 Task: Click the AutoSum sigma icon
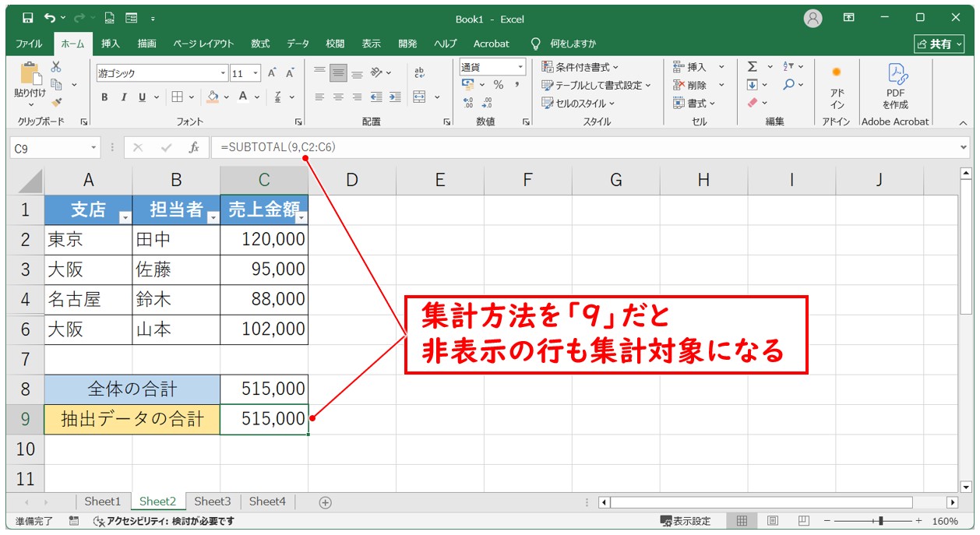pyautogui.click(x=753, y=67)
